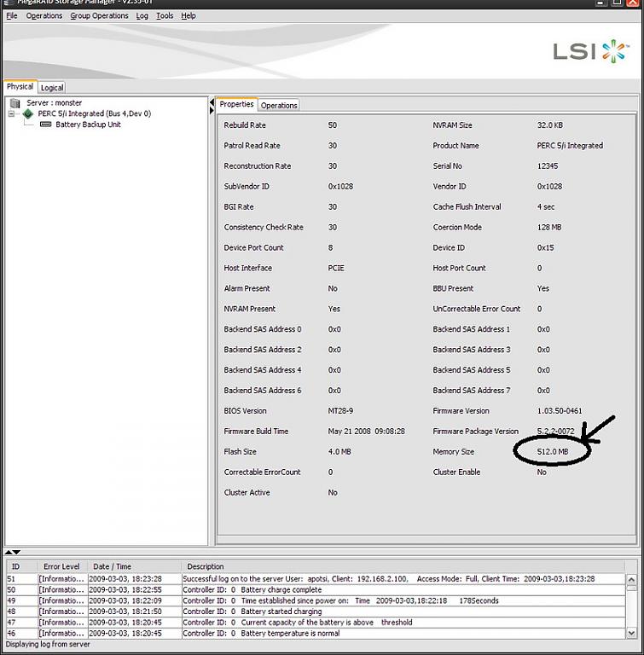Open the Operations menu
644x655 pixels.
coord(44,15)
